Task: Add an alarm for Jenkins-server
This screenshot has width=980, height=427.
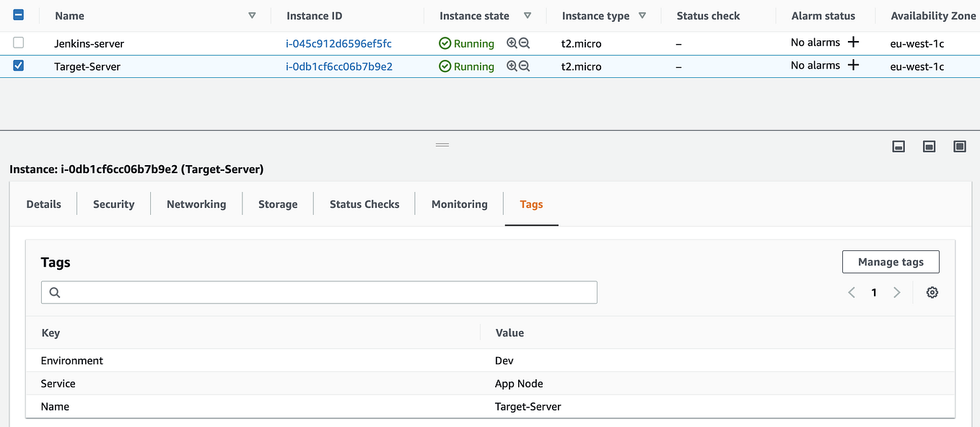Action: point(853,43)
